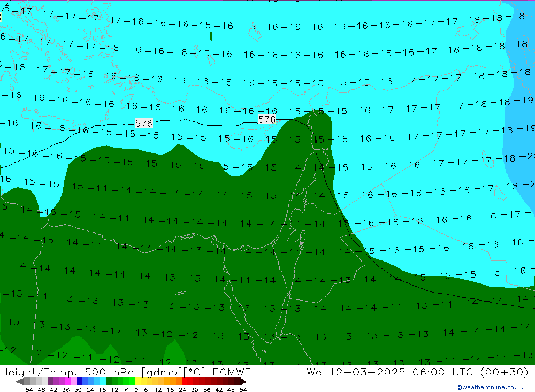This screenshot has width=535, height=392.
Task: Click the eastern 576 height contour label
Action: [x=267, y=119]
